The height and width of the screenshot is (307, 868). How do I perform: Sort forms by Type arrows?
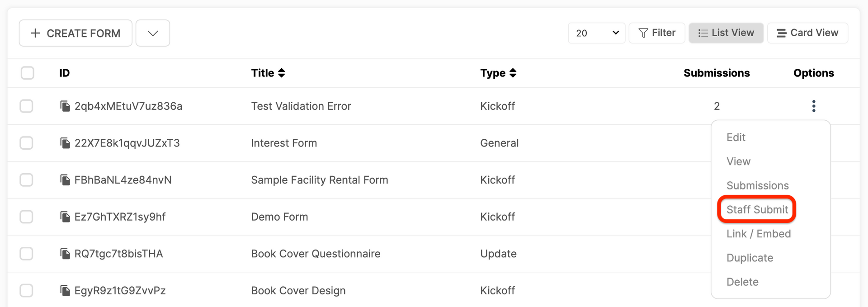pos(513,73)
